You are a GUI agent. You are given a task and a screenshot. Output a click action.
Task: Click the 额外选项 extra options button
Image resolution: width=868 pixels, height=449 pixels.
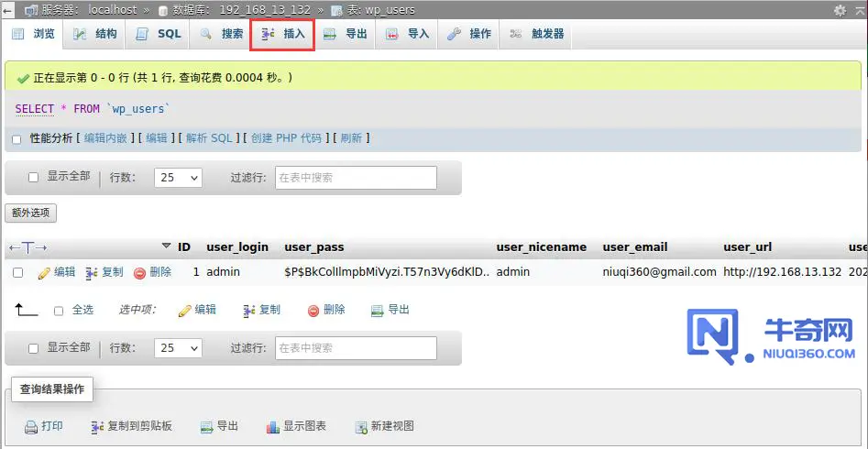[30, 213]
